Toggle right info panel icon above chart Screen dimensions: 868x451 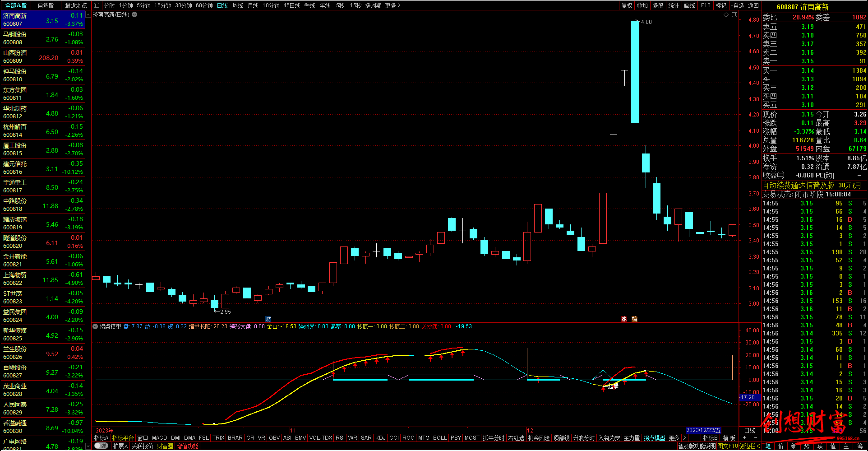click(734, 15)
